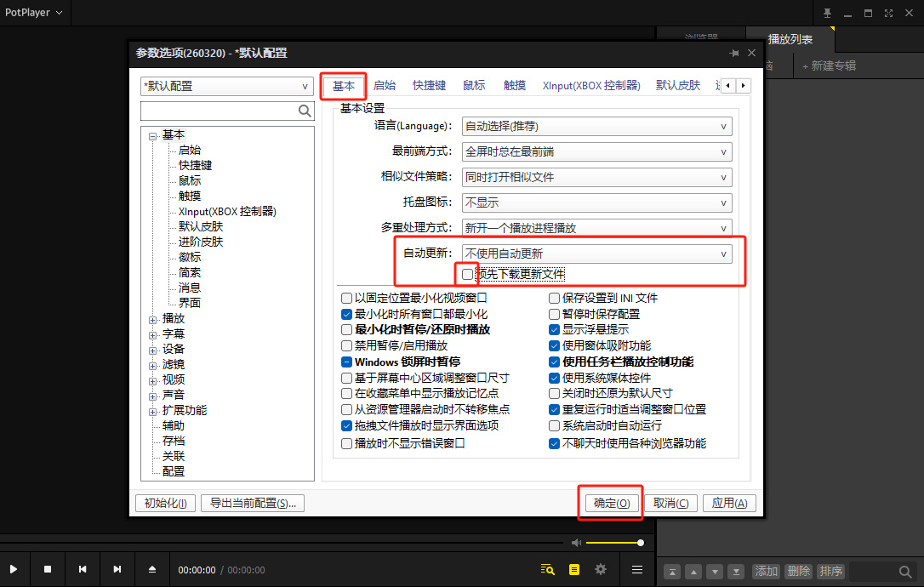
Task: Click the Stop playback button
Action: tap(48, 569)
